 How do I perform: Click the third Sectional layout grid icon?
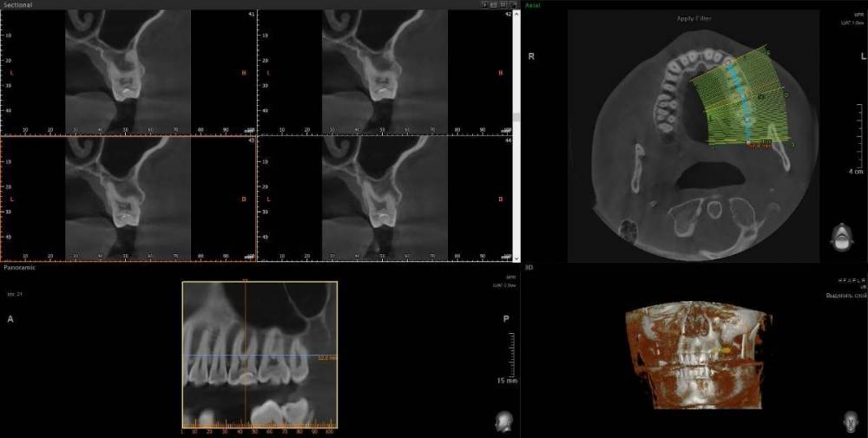click(503, 4)
